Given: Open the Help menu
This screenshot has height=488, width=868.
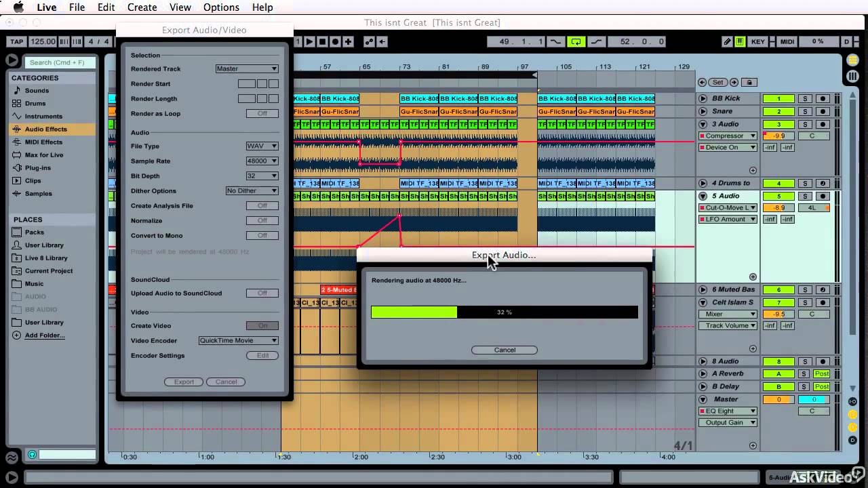Looking at the screenshot, I should tap(262, 7).
